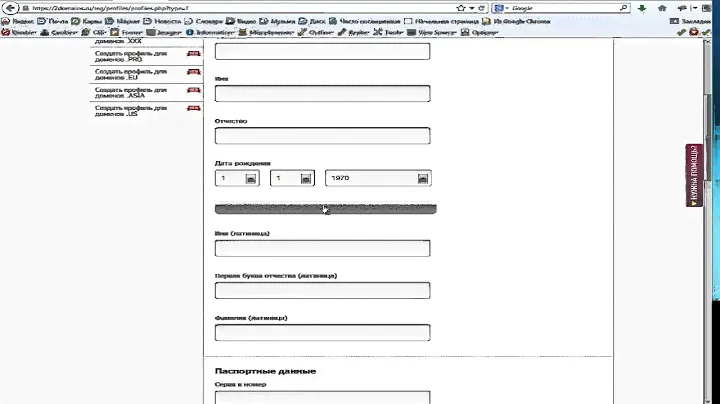
Task: Click the dark gray bar below birth date
Action: pos(325,208)
